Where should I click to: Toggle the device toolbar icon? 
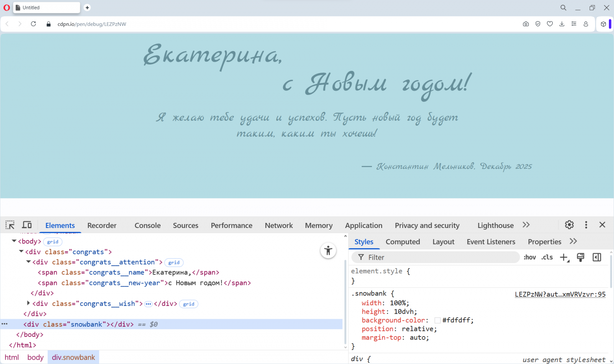click(27, 225)
